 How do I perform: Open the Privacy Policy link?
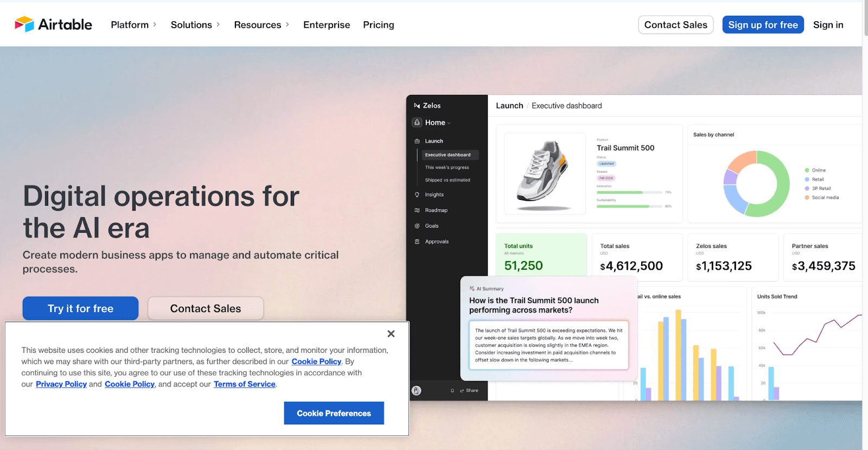click(x=61, y=384)
